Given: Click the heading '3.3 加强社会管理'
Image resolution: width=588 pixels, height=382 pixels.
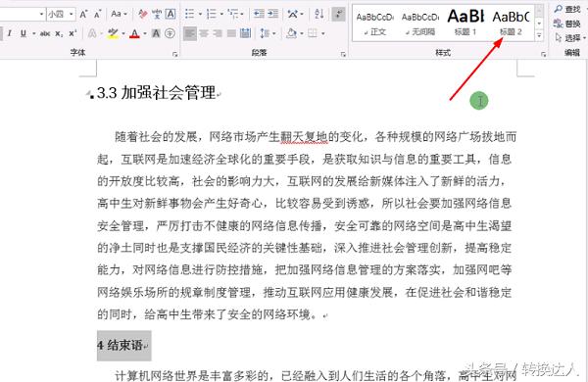Looking at the screenshot, I should (157, 93).
